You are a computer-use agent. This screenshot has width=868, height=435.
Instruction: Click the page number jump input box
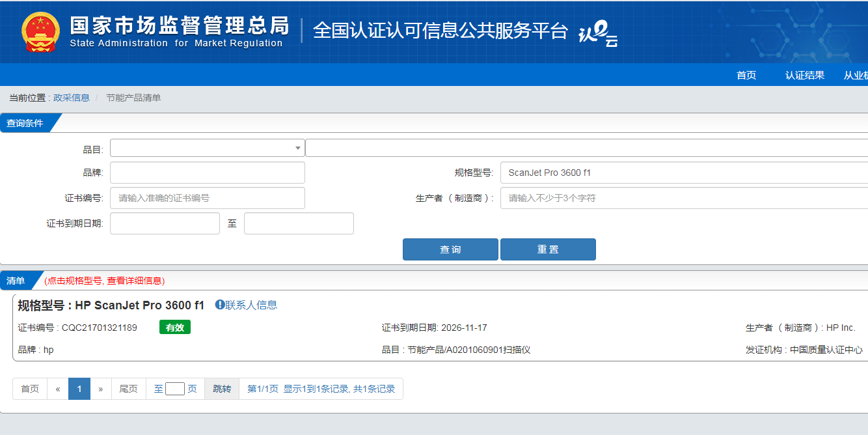point(175,389)
